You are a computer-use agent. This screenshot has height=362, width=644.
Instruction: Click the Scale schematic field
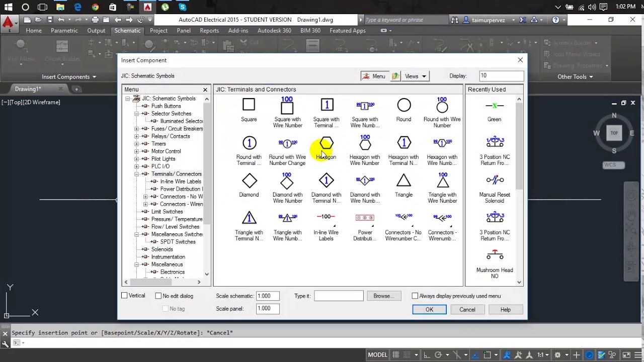pos(268,296)
